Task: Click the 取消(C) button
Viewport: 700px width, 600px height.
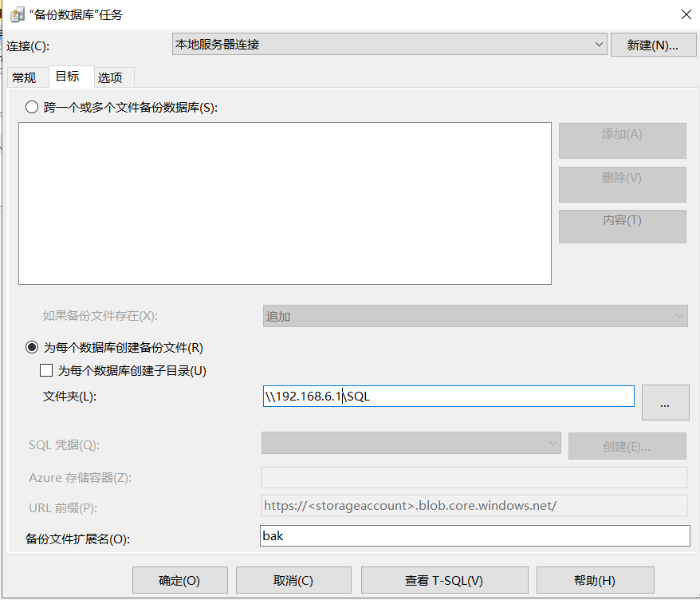Action: pyautogui.click(x=293, y=580)
